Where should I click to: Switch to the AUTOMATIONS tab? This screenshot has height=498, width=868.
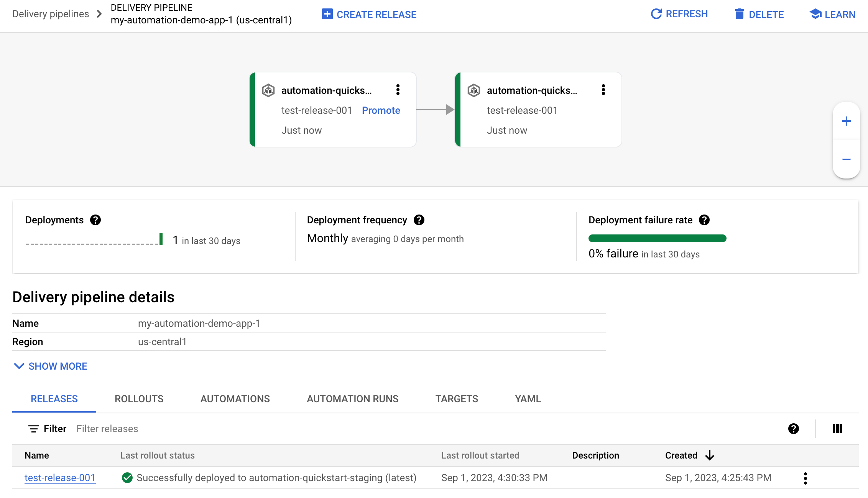coord(235,398)
